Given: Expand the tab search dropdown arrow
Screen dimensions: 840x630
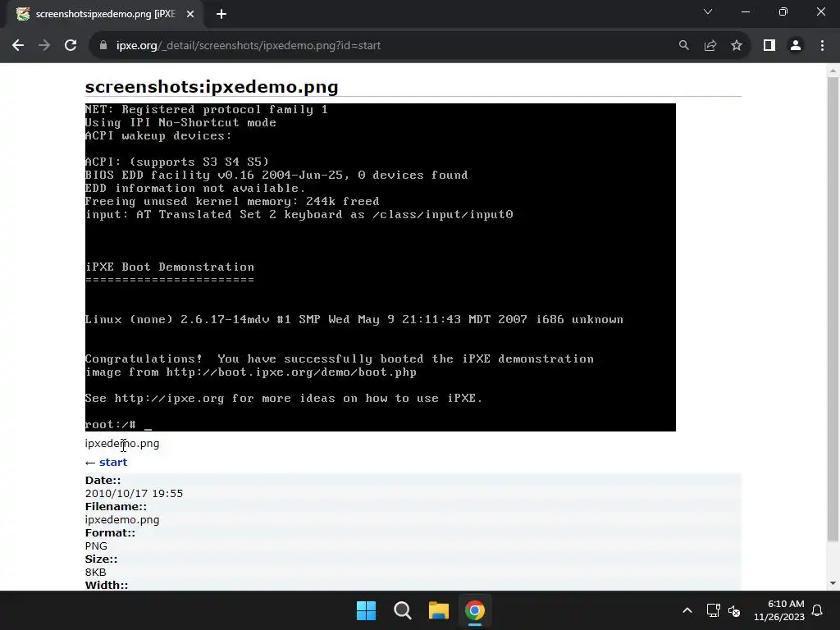Looking at the screenshot, I should 708,11.
